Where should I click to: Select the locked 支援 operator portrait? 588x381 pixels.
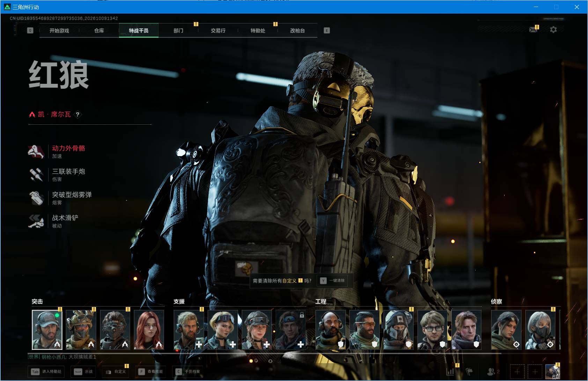tap(291, 330)
